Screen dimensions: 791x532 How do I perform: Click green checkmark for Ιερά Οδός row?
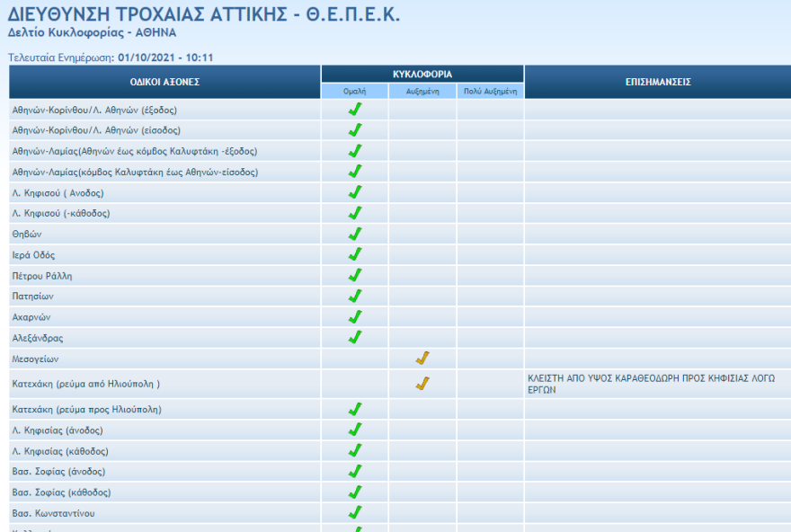point(355,254)
